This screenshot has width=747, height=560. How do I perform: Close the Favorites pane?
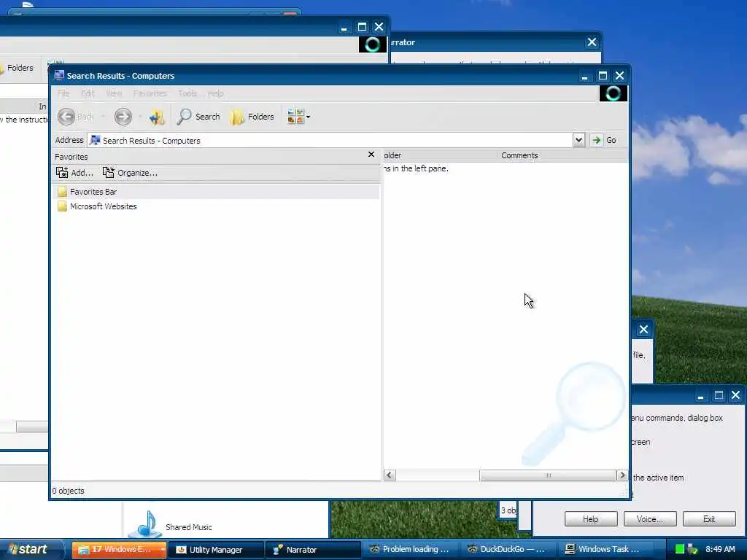tap(371, 155)
